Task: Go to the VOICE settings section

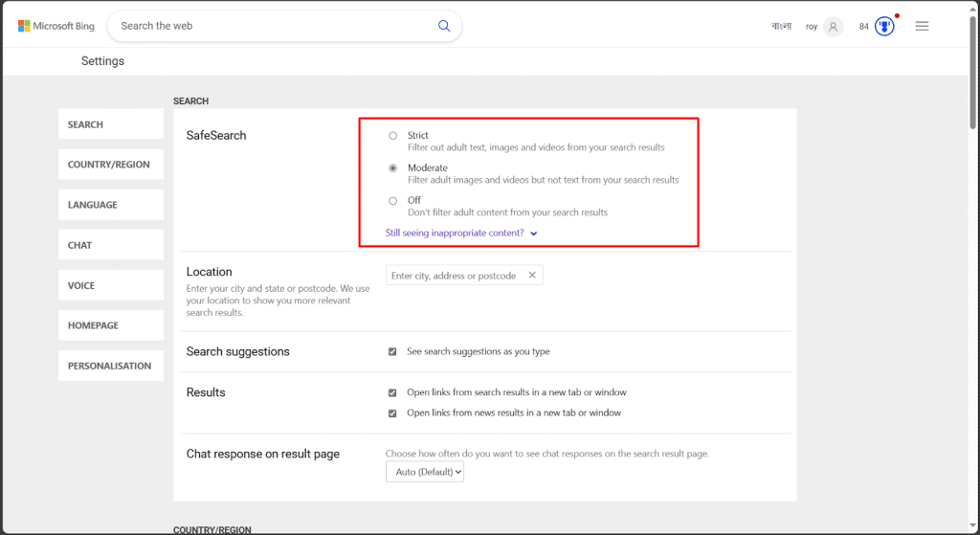Action: pyautogui.click(x=111, y=285)
